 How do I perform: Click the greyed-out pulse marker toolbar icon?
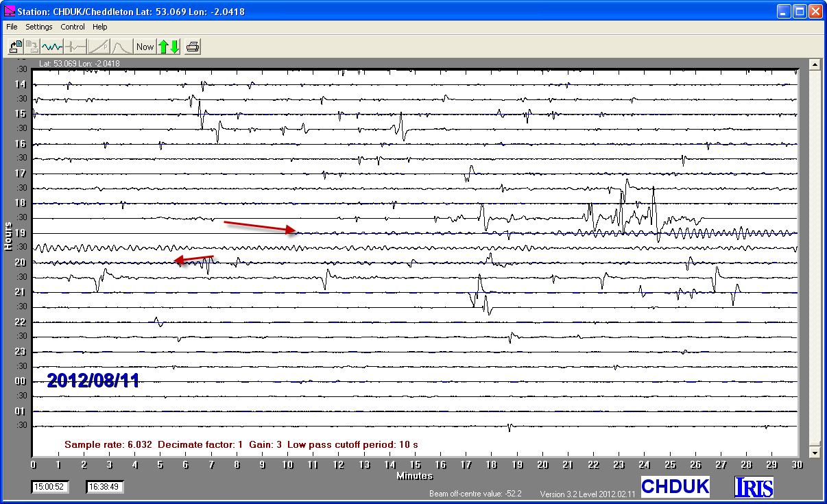[x=75, y=47]
